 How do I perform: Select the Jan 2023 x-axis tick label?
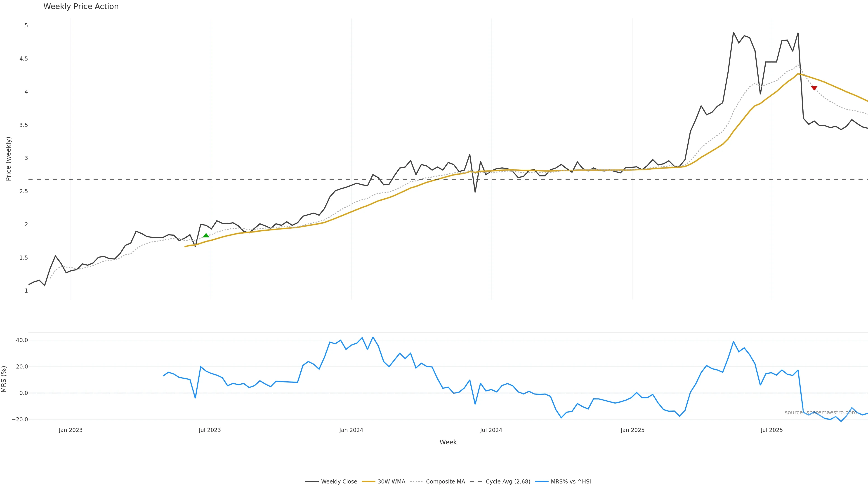(71, 430)
